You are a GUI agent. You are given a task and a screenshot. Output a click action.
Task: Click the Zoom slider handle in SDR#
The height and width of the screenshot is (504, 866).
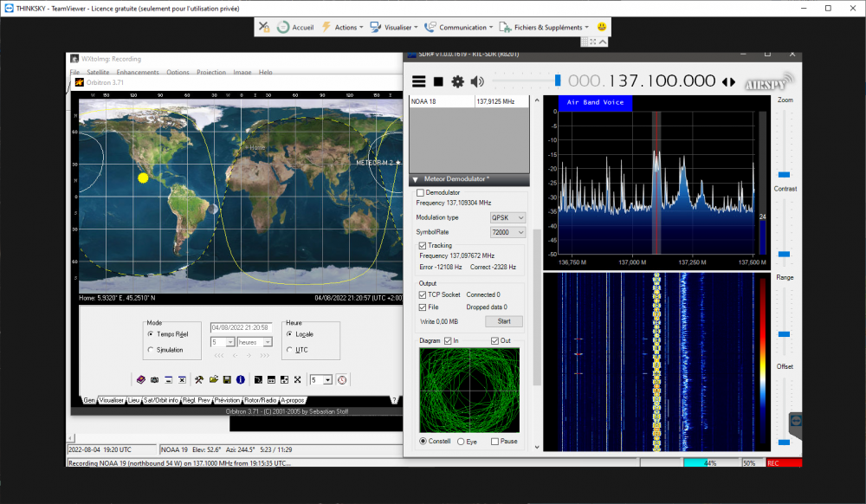[784, 174]
